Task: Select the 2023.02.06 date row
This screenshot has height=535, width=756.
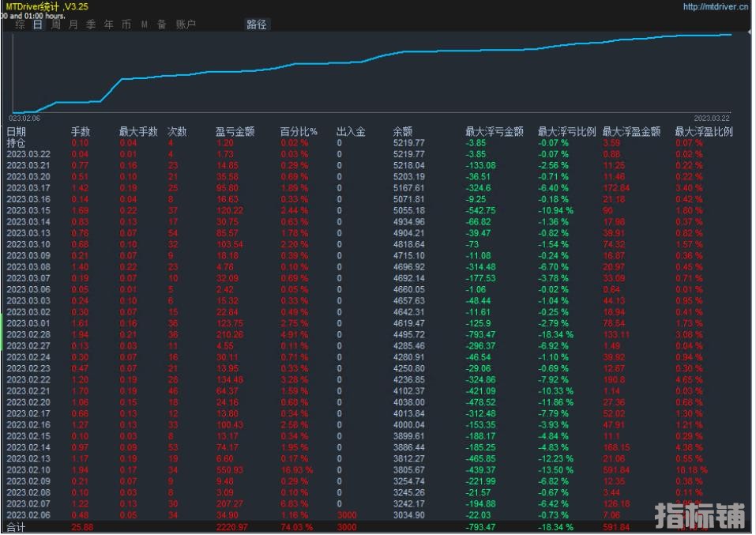Action: point(28,515)
